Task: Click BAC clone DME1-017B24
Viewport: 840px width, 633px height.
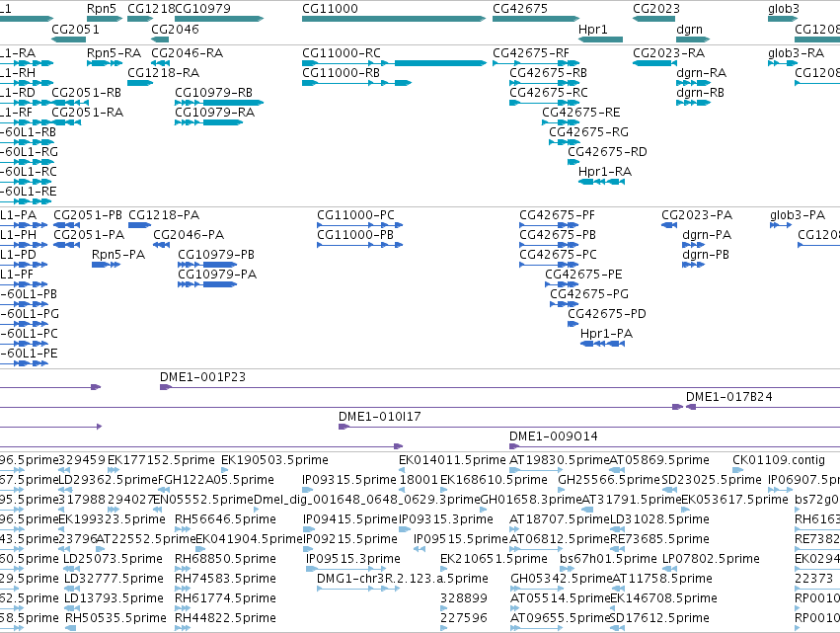Action: tap(729, 397)
